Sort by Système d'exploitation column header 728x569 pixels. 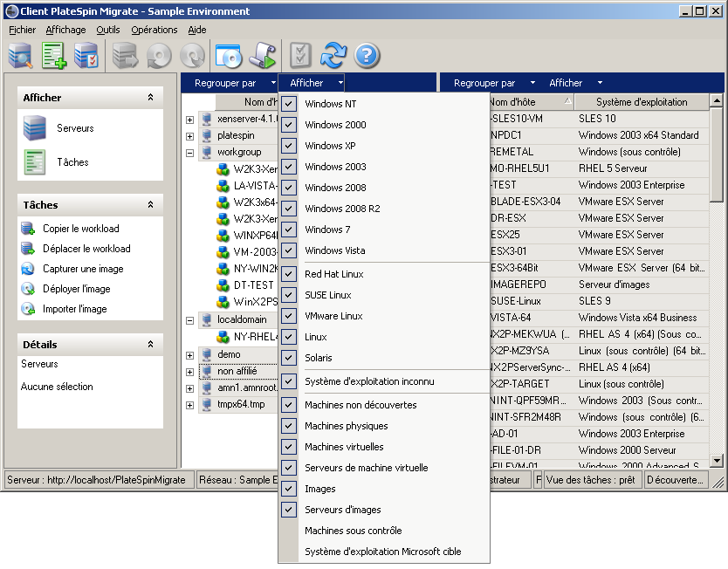pos(641,102)
